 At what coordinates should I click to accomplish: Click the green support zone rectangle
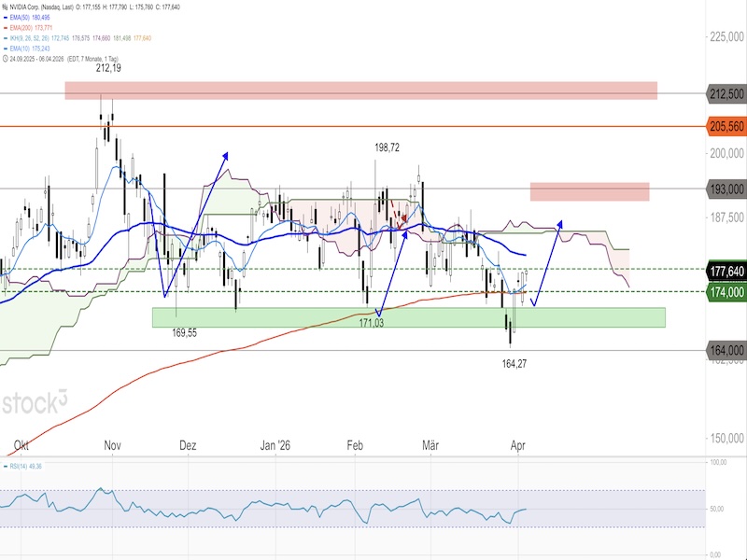tap(408, 317)
